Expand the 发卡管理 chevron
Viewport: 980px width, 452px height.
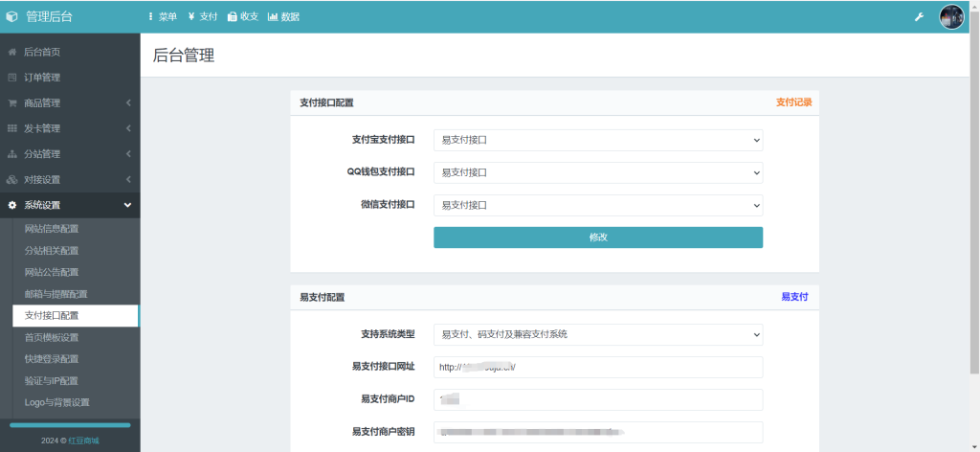128,128
